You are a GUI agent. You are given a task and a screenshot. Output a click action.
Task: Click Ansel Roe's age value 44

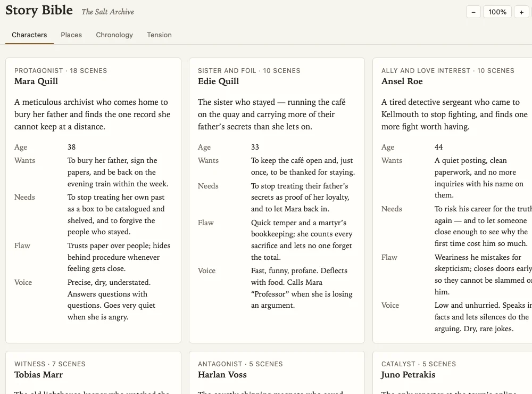click(439, 147)
